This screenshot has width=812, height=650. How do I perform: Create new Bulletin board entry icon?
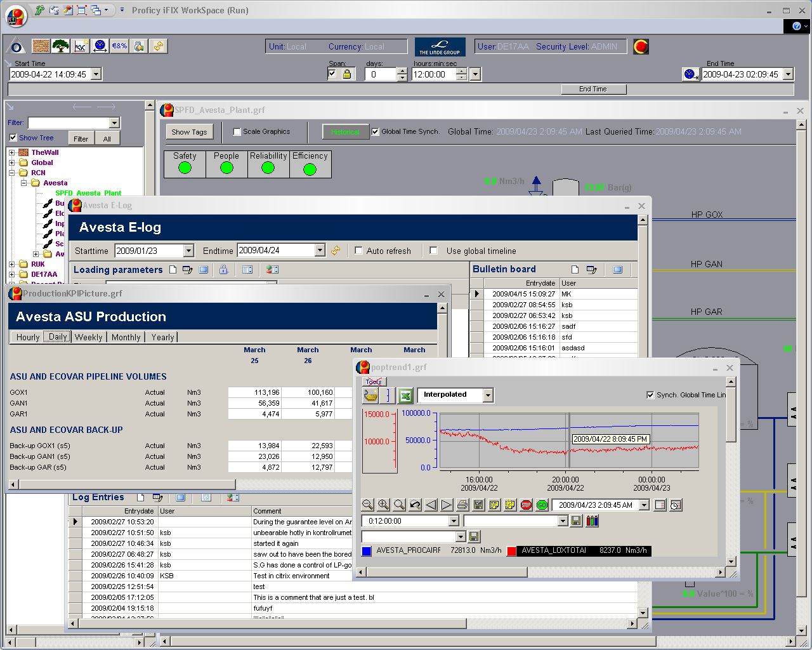[575, 270]
